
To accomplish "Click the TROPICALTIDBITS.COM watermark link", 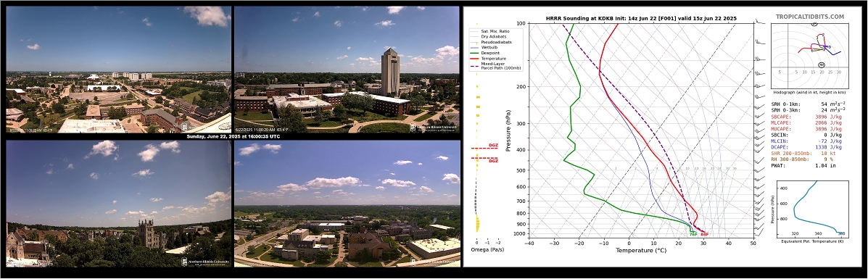I will click(810, 17).
